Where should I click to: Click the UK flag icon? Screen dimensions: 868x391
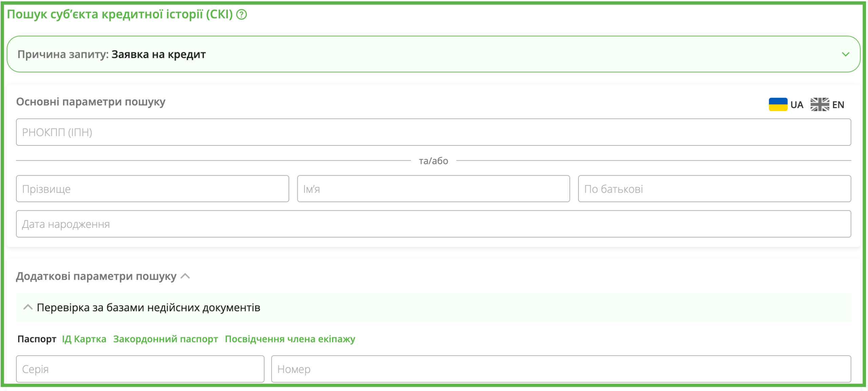(x=820, y=104)
